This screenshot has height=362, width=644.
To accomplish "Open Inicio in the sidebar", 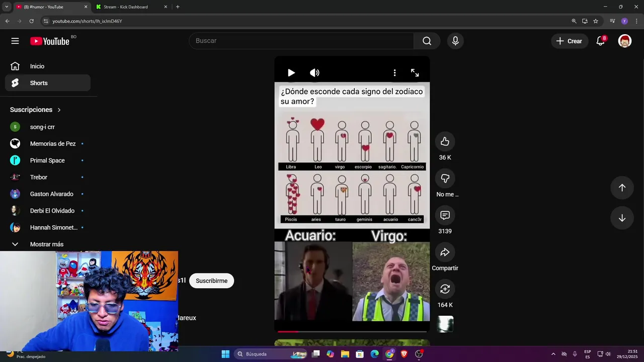I will click(x=48, y=66).
